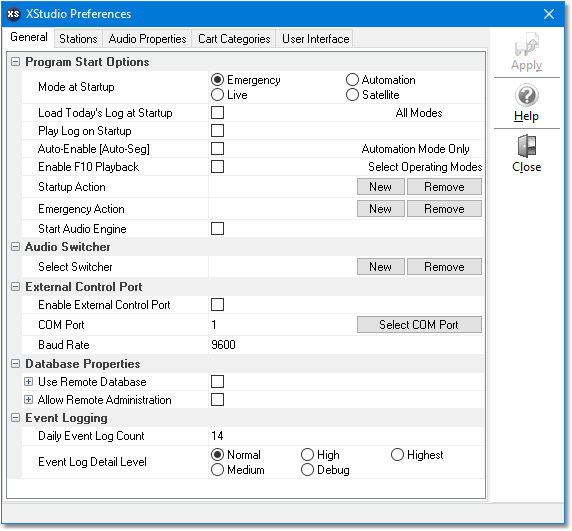The height and width of the screenshot is (531, 572).
Task: Click the Startup Action label
Action: pyautogui.click(x=72, y=187)
